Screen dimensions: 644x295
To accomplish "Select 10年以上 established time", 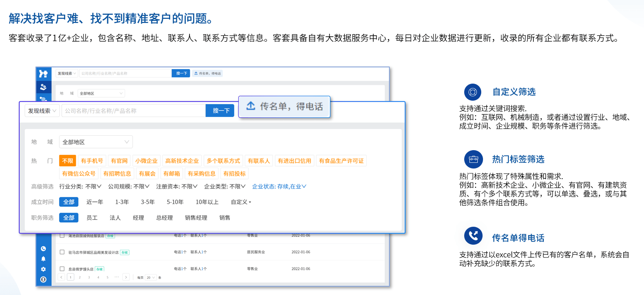I will coord(207,202).
